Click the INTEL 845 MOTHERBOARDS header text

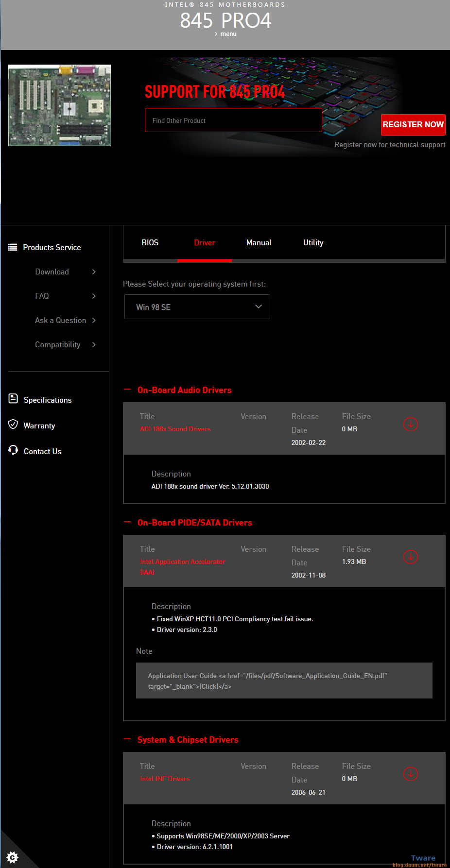click(x=225, y=4)
